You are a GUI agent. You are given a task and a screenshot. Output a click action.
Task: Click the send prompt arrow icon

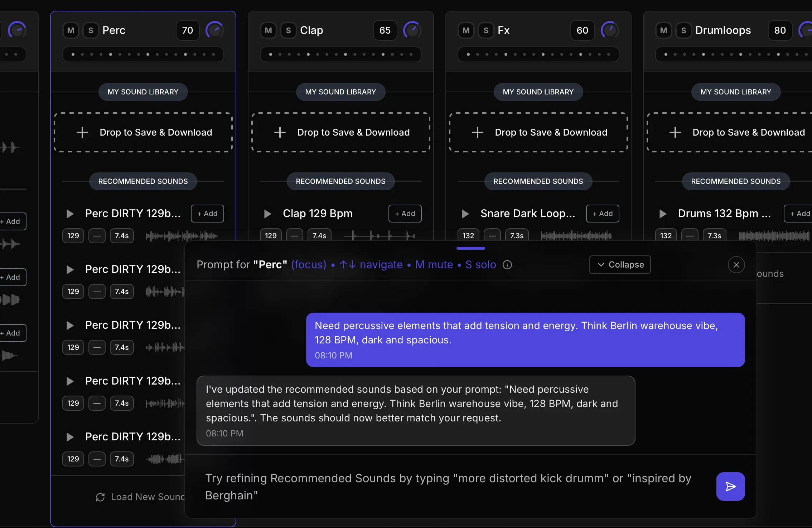pyautogui.click(x=730, y=486)
